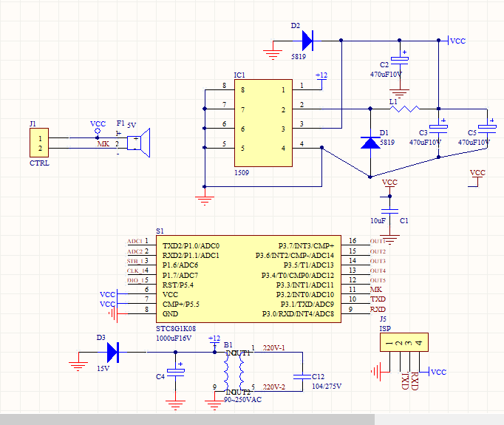Click the F1 speaker symbol

(139, 143)
